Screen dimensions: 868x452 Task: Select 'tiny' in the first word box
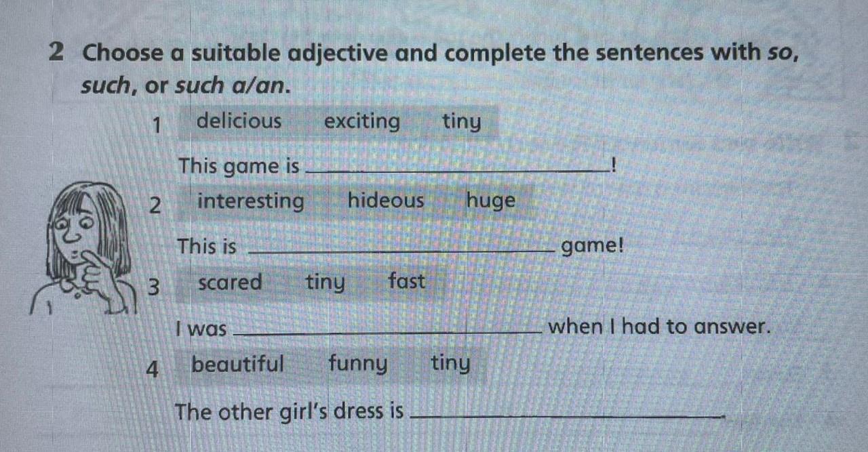[462, 122]
